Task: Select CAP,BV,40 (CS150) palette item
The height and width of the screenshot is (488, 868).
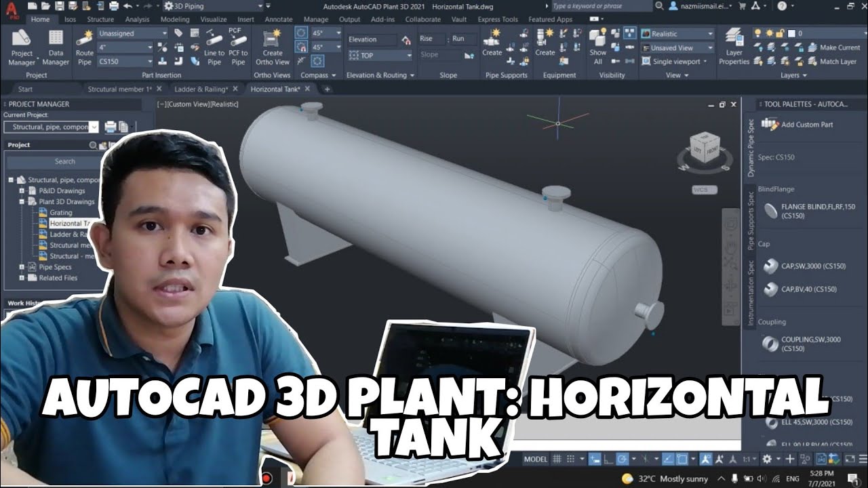Action: click(x=799, y=289)
